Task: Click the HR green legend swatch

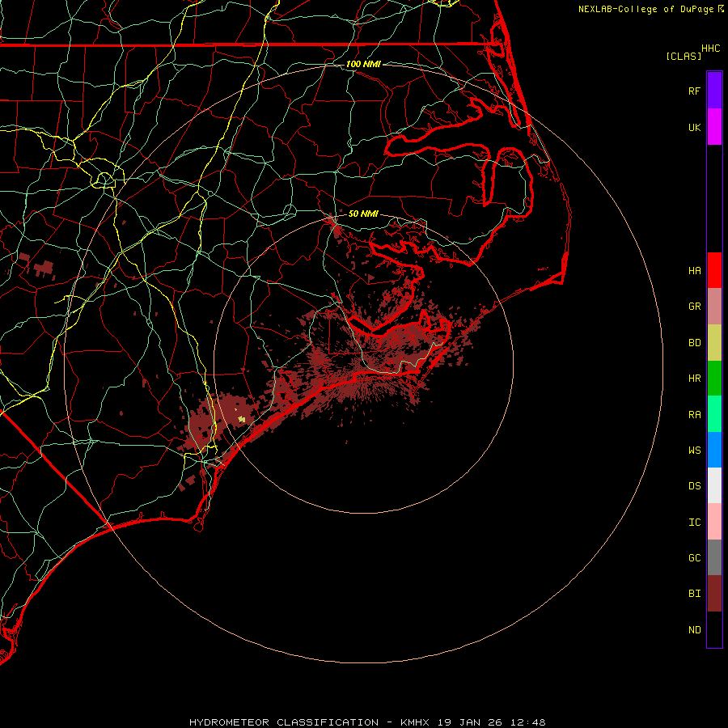Action: 714,378
